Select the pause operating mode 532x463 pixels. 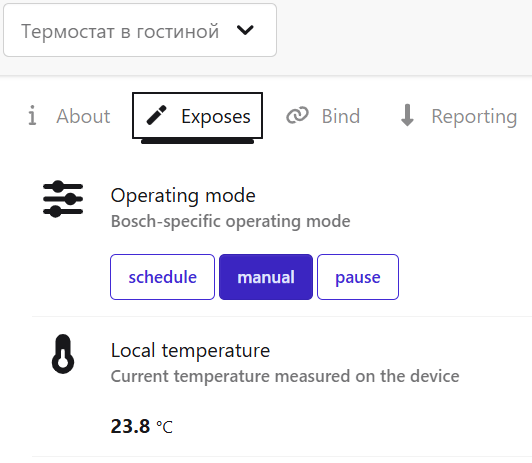pos(358,277)
